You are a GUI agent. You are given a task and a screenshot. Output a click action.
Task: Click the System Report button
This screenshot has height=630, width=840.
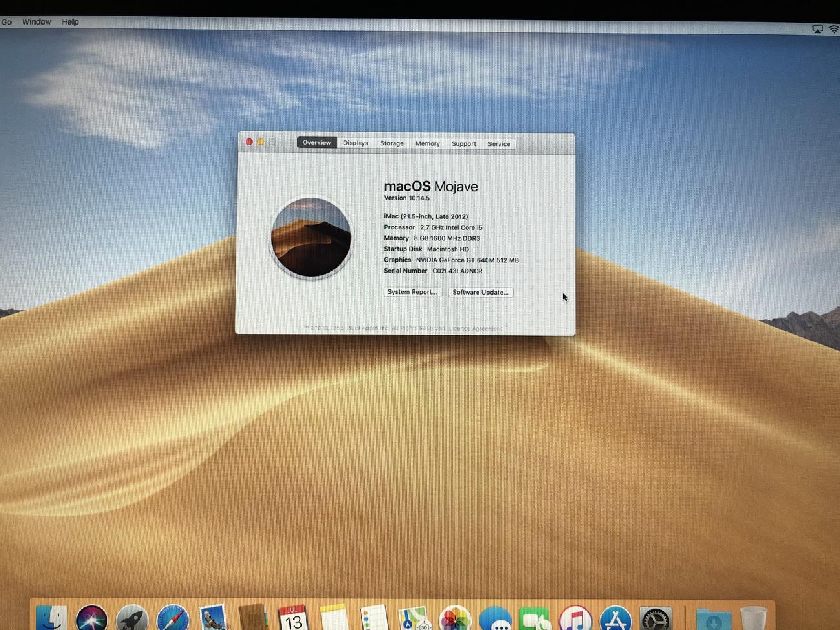[x=412, y=292]
